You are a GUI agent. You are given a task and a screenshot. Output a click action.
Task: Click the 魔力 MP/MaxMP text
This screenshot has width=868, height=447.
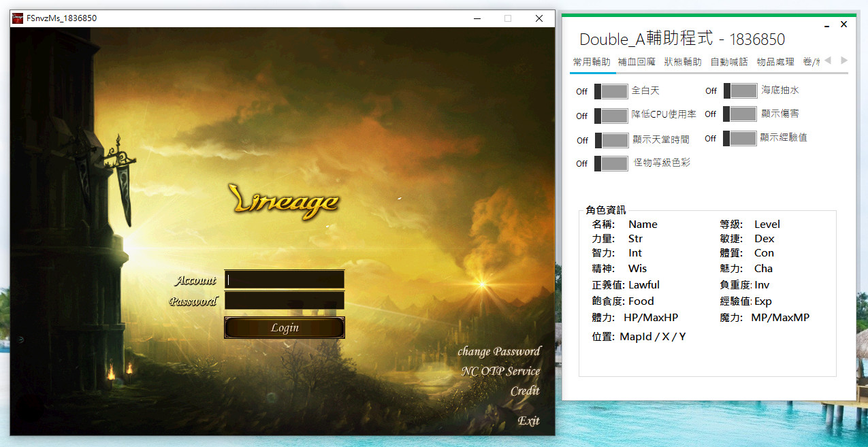pos(765,318)
